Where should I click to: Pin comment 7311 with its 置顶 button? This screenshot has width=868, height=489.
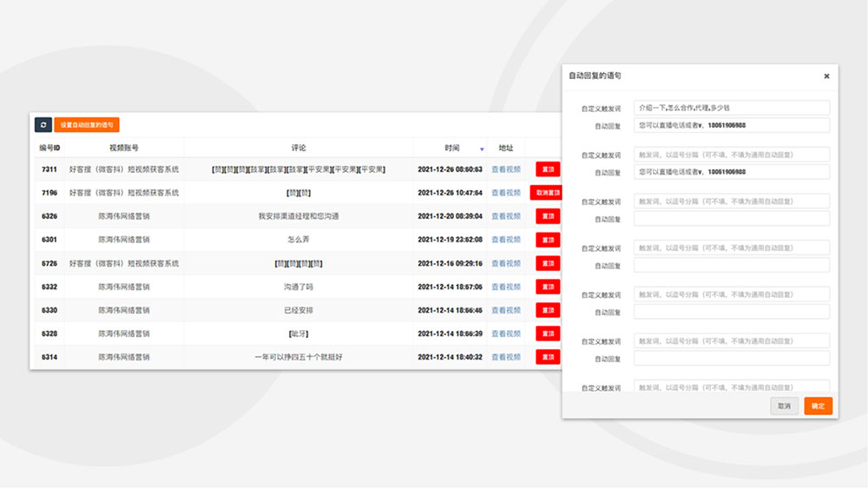(x=548, y=169)
